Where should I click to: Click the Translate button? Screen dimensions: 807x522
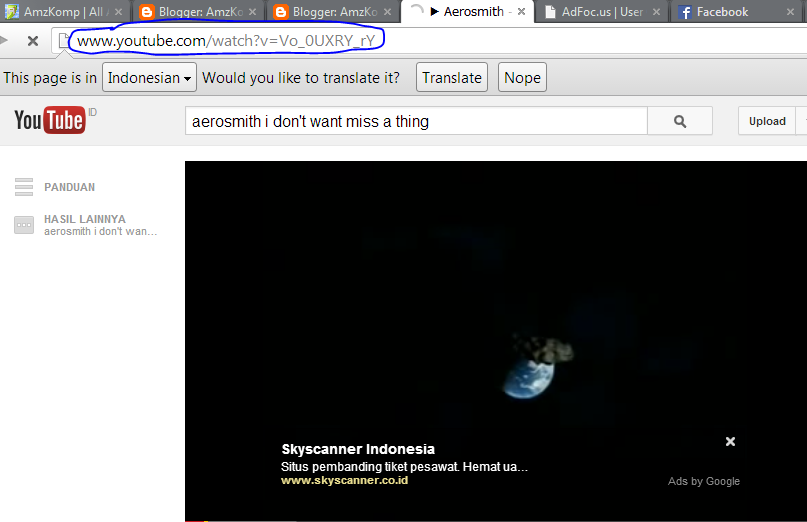point(452,78)
